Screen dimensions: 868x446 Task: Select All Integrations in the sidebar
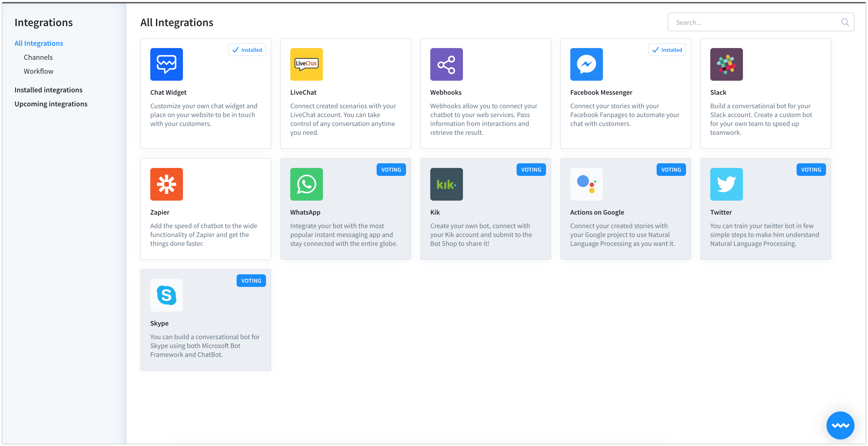(x=39, y=43)
